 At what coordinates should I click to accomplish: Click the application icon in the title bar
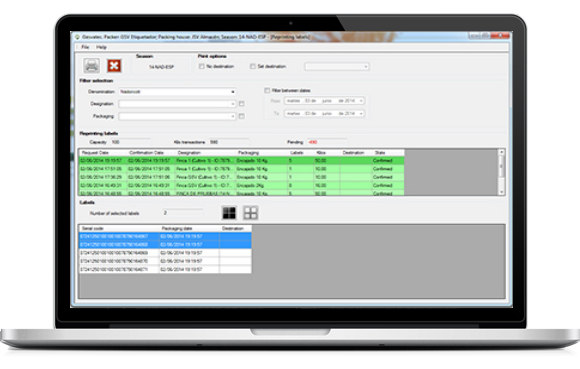click(x=77, y=37)
